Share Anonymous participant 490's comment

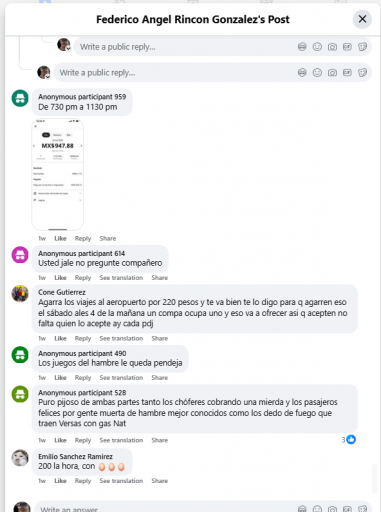[x=160, y=378]
